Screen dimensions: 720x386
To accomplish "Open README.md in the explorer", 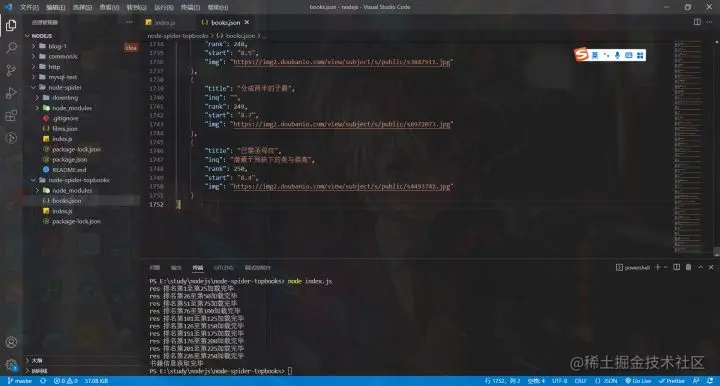I will point(69,170).
